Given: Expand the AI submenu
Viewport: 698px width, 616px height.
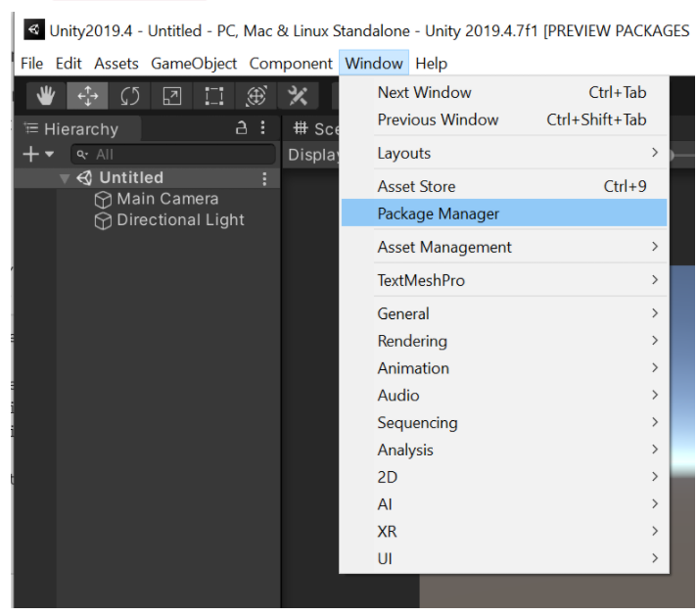Looking at the screenshot, I should pos(504,503).
